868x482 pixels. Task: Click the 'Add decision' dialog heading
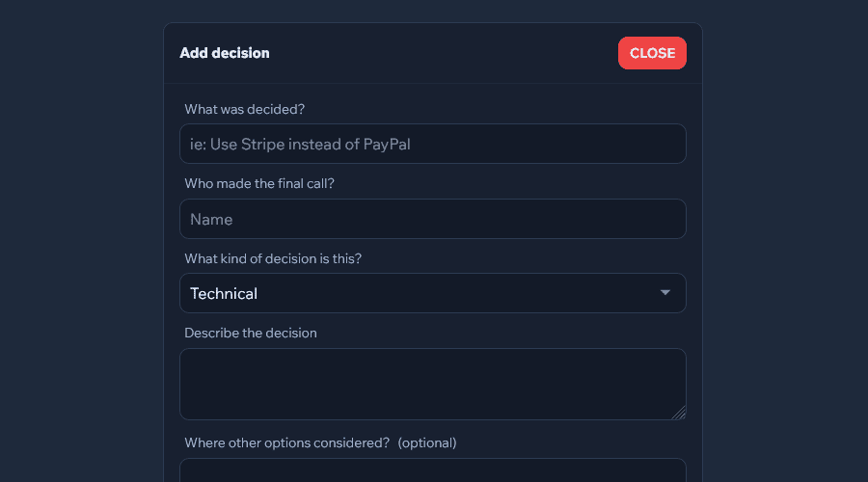point(225,53)
